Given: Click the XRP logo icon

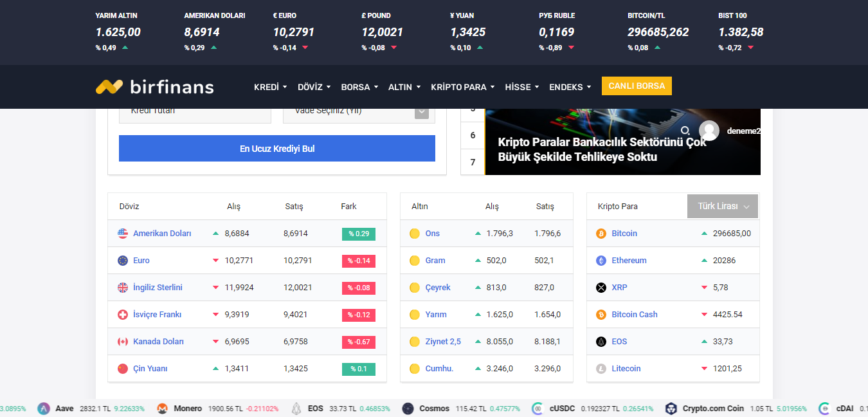Looking at the screenshot, I should [601, 288].
